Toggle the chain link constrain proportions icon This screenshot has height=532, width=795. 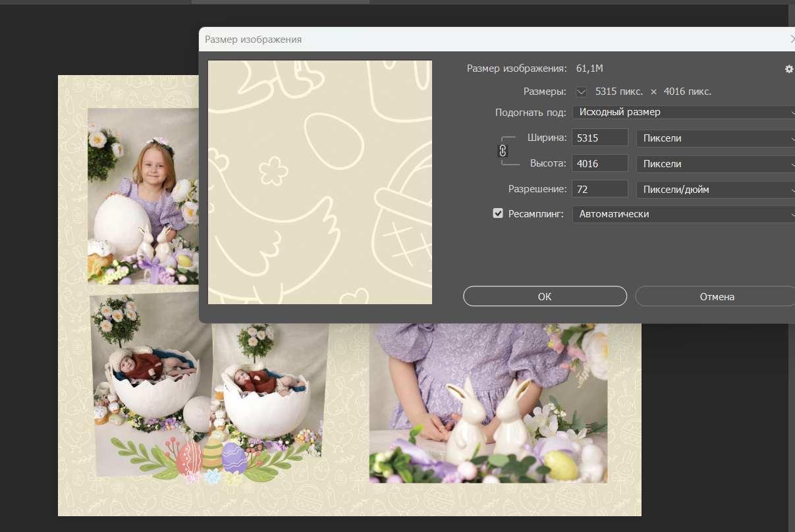503,151
